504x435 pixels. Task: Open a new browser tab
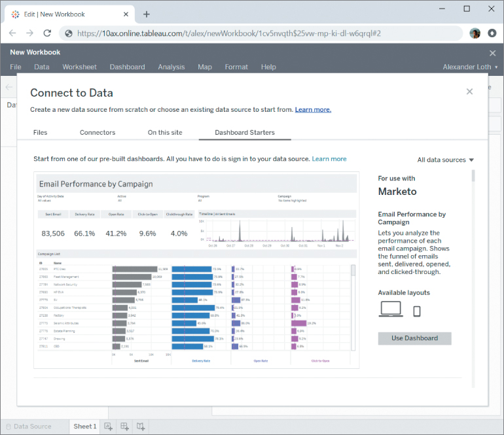(146, 14)
